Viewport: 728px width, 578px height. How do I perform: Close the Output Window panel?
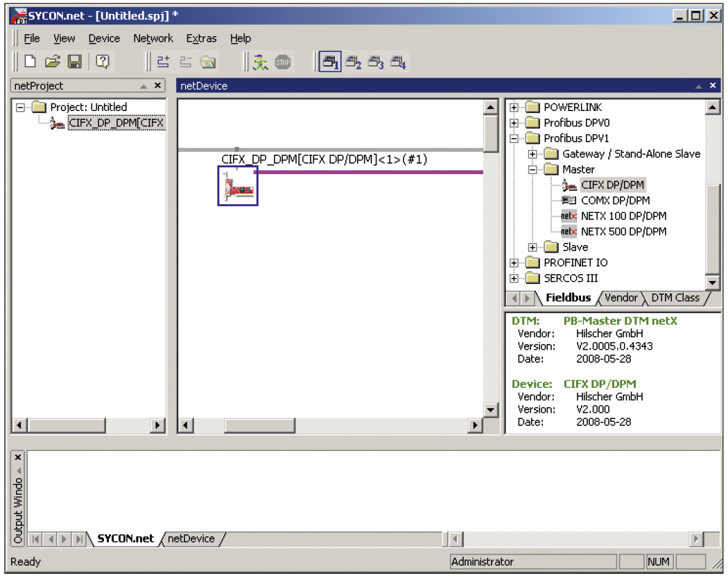17,458
